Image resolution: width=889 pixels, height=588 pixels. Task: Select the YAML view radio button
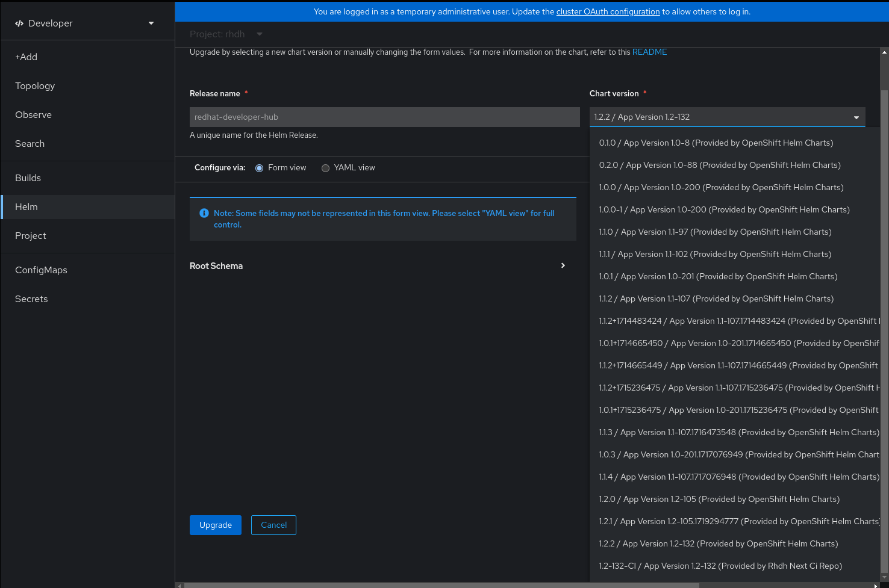326,168
